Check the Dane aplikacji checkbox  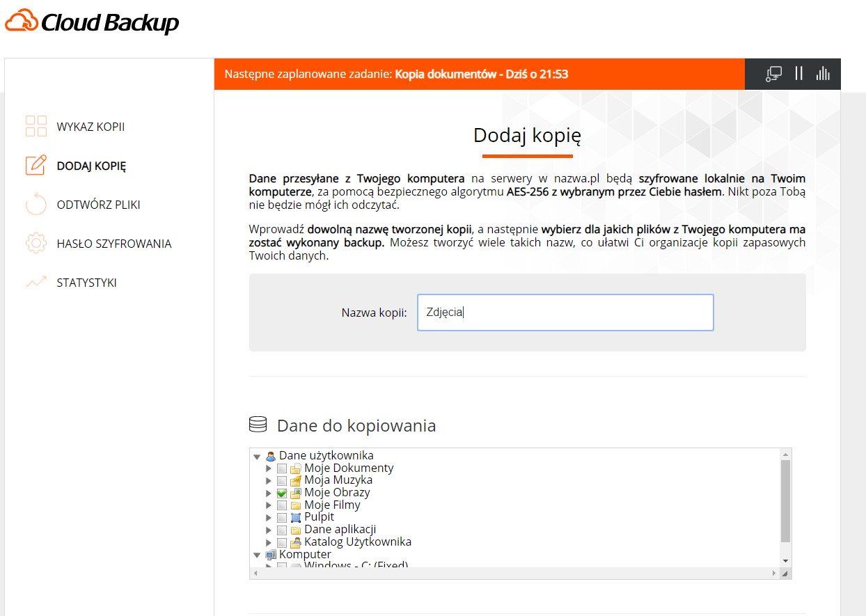coord(281,530)
